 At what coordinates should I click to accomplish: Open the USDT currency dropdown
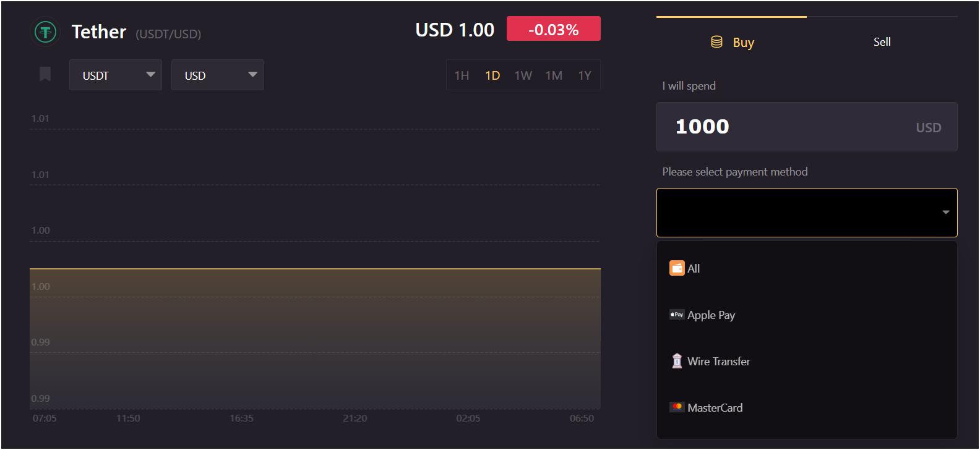(x=115, y=74)
